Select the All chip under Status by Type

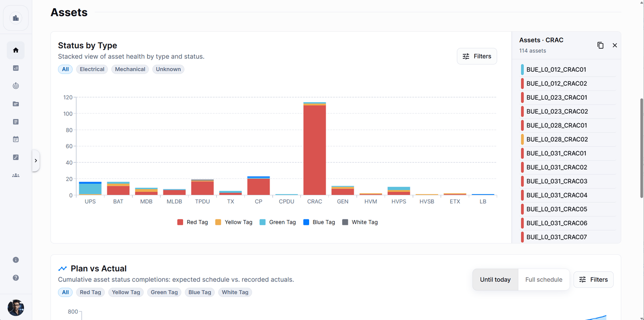click(65, 69)
